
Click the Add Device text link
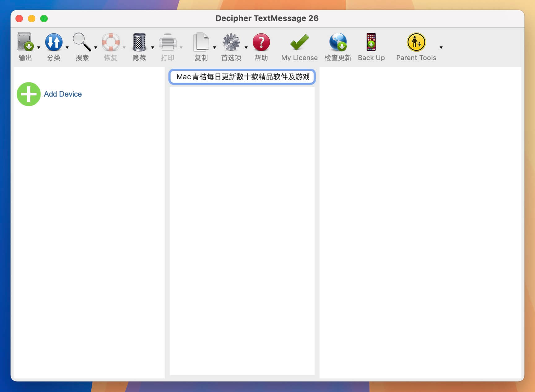[63, 94]
